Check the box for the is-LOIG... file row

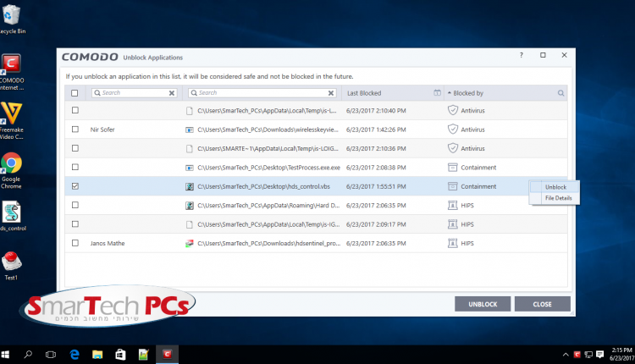coord(75,148)
